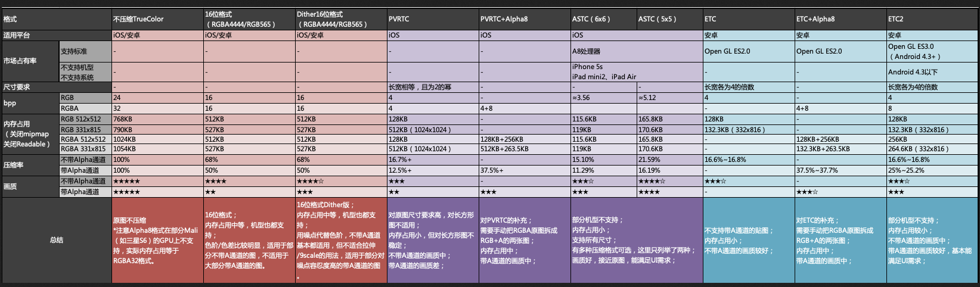The image size is (980, 287).
Task: Select the Dither16位格式 column header
Action: point(341,19)
